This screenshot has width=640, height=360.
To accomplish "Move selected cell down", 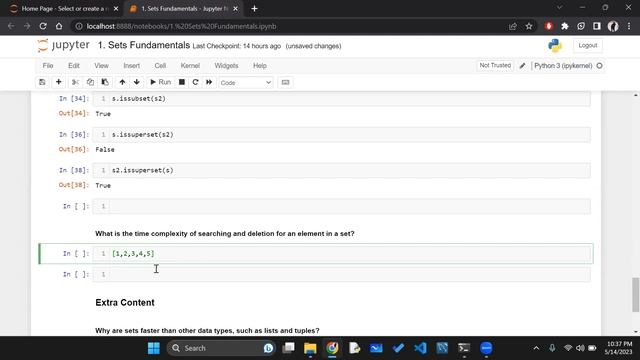I will tap(137, 82).
